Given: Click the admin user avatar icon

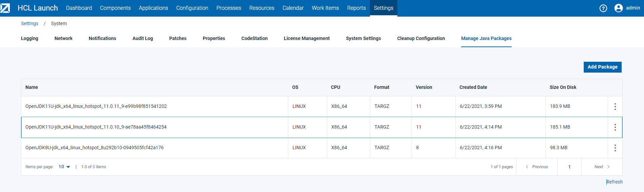Looking at the screenshot, I should pyautogui.click(x=618, y=8).
